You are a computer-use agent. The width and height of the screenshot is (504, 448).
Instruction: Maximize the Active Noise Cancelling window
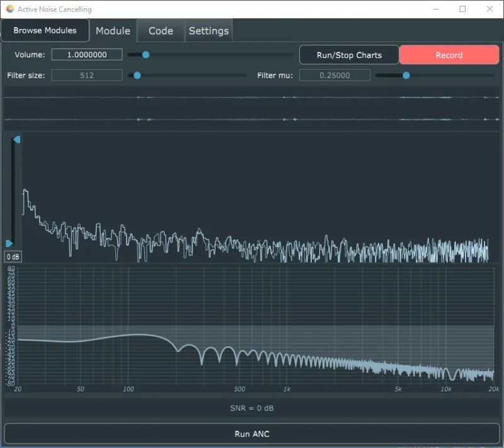[462, 9]
